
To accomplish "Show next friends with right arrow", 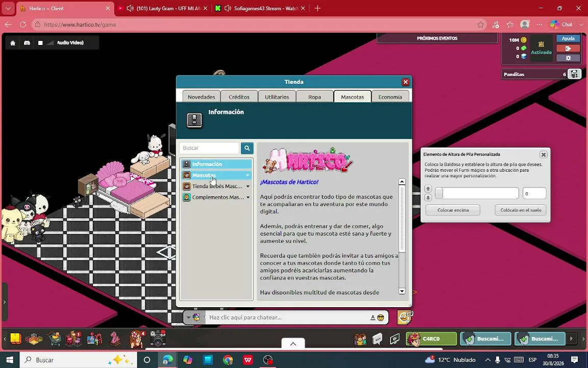I will pos(571,339).
